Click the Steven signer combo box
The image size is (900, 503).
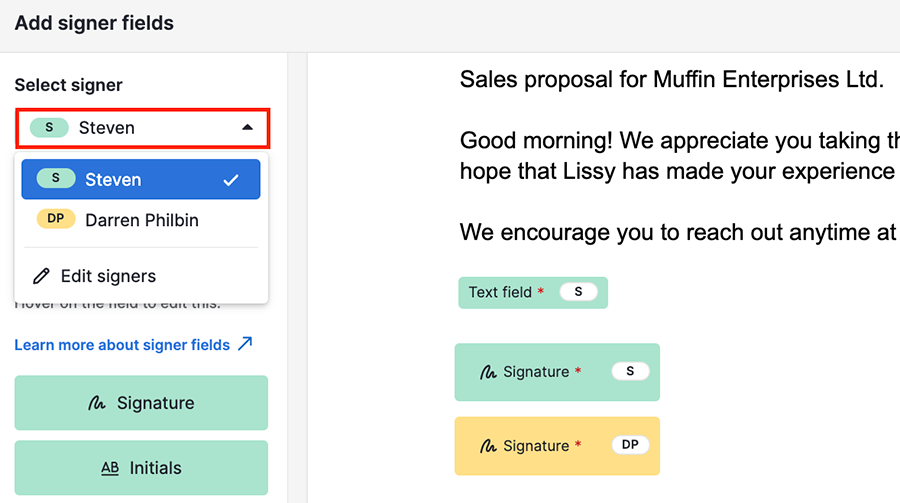click(142, 128)
